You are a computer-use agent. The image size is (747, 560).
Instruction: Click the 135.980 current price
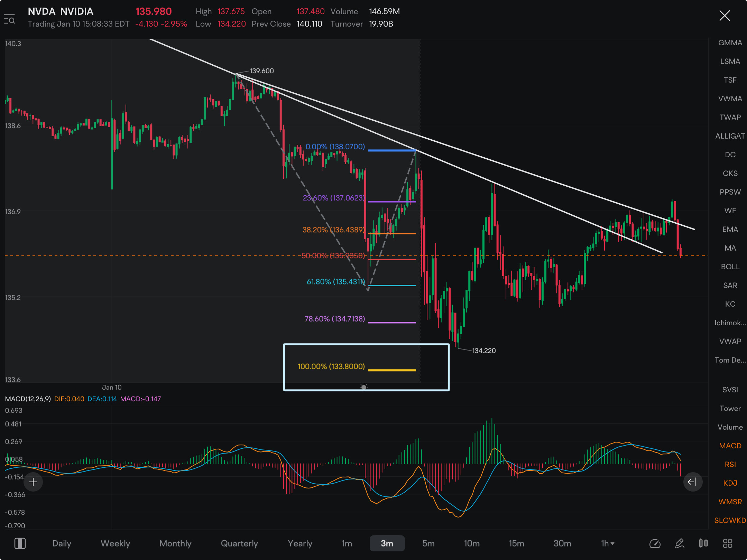pyautogui.click(x=154, y=11)
